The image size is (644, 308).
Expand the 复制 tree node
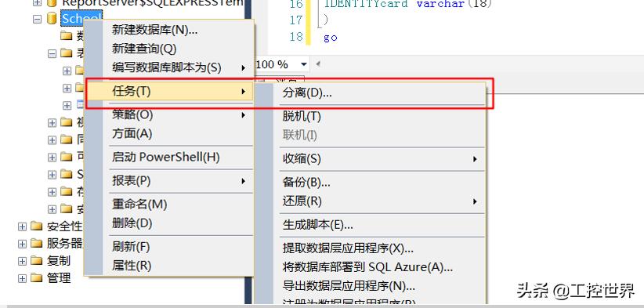(22, 261)
